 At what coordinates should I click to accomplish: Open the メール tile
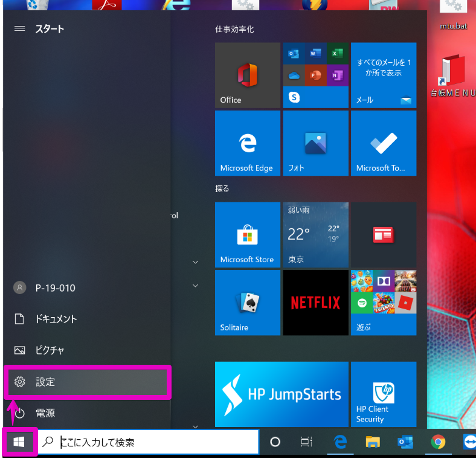click(384, 75)
